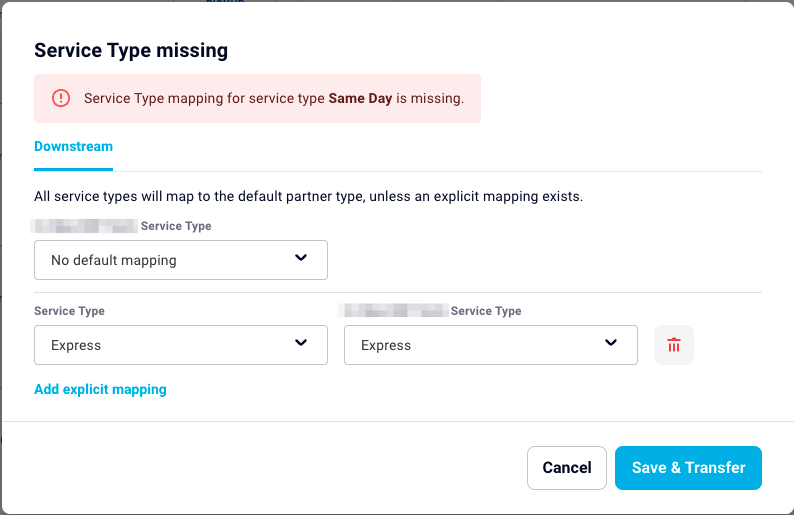Click chevron arrow of No default mapping
This screenshot has width=794, height=515.
[301, 258]
